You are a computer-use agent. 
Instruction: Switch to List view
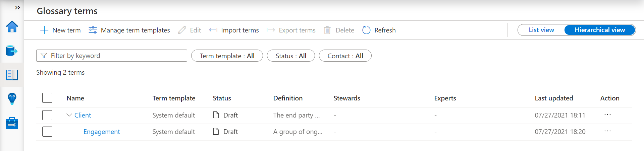[x=541, y=30]
